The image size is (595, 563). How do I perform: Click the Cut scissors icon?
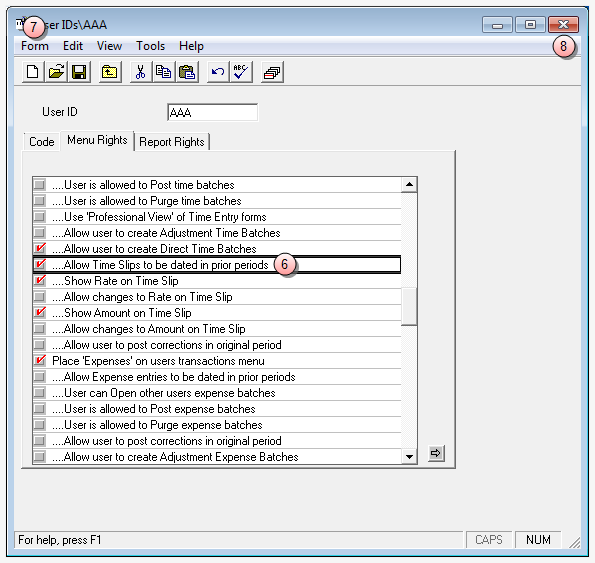(x=141, y=72)
